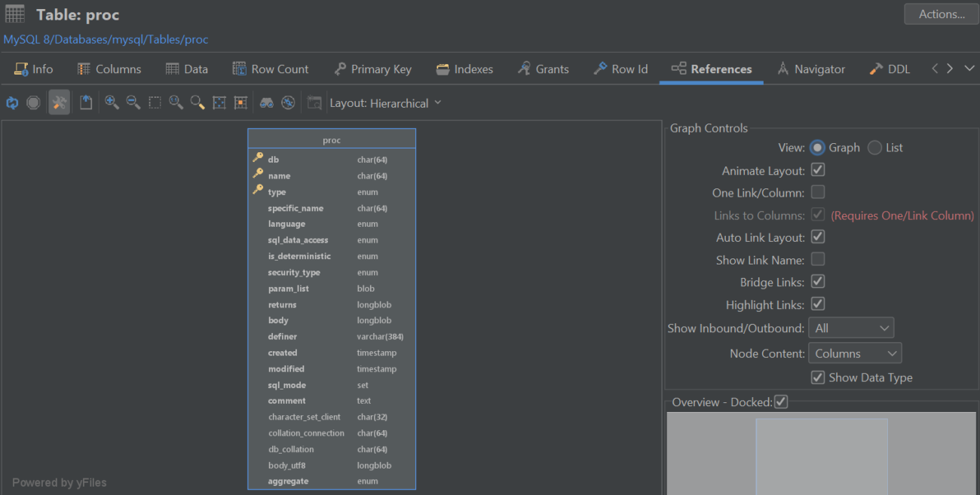Select the proc table node in the diagram
Screen dimensions: 980x495
point(332,139)
